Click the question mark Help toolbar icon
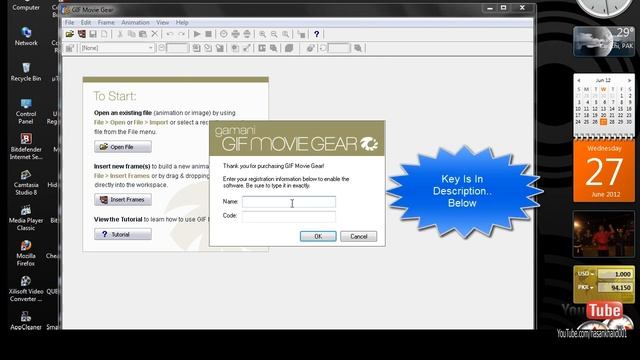Screen dimensions: 640x360 (x=316, y=34)
